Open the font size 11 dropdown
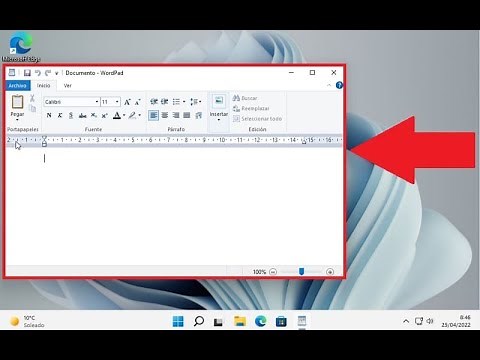 [x=117, y=102]
